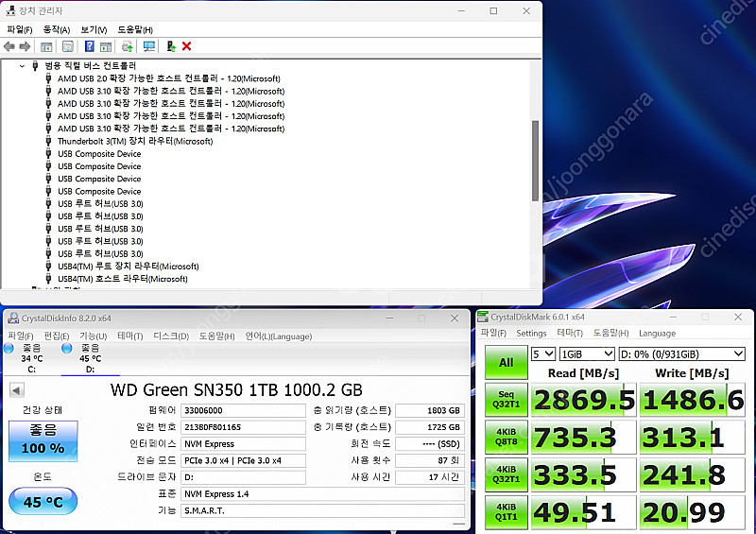Click the red X uninstall device icon
756x534 pixels.
click(186, 46)
